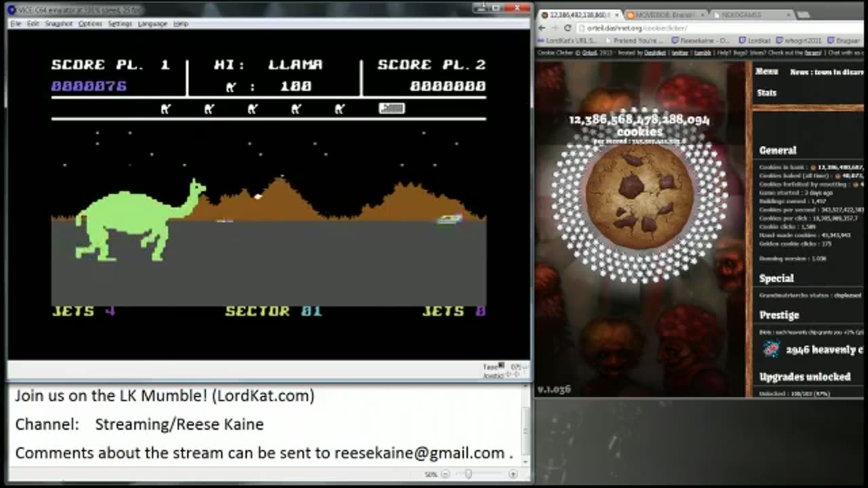Click the browser back arrow
Screen dimensions: 868x488
542,28
